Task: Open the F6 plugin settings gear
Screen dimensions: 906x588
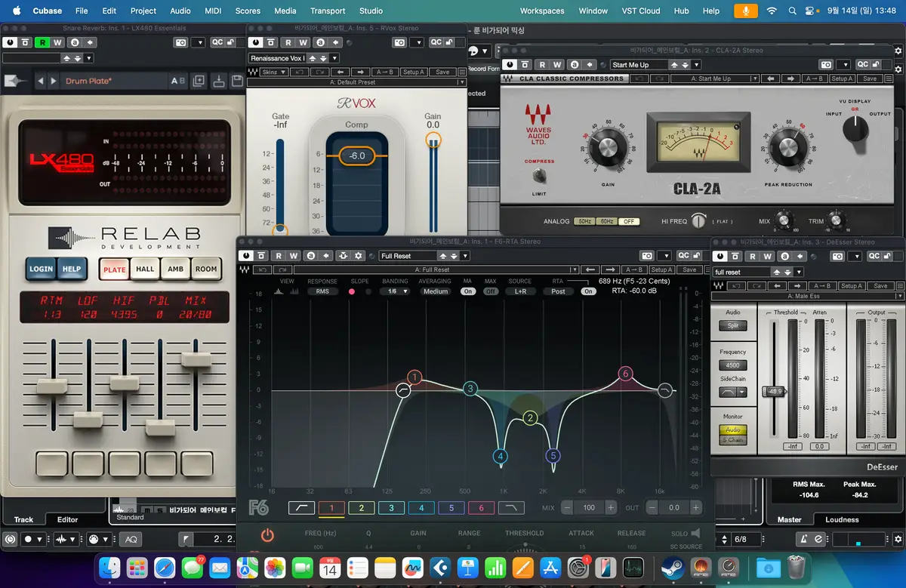Action: (x=359, y=256)
